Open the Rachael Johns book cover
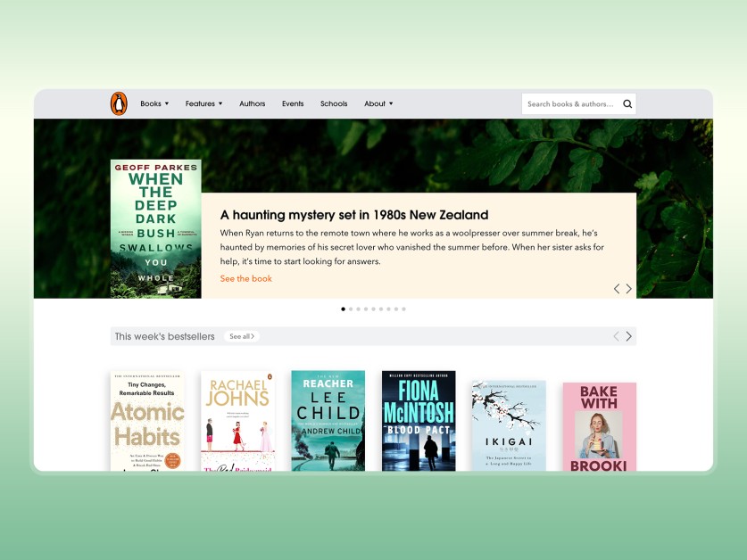Screen dimensions: 747x560 coord(237,421)
